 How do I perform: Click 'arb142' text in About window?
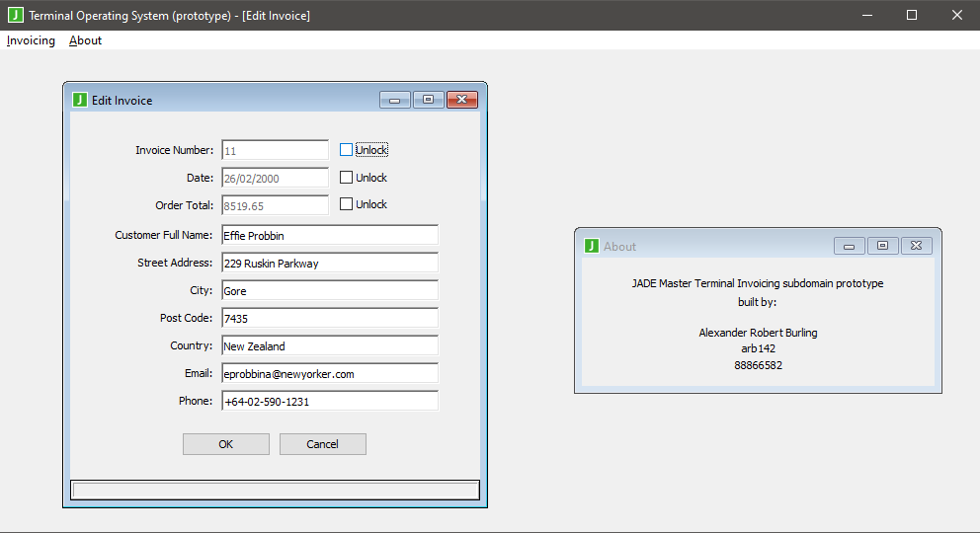(x=758, y=348)
